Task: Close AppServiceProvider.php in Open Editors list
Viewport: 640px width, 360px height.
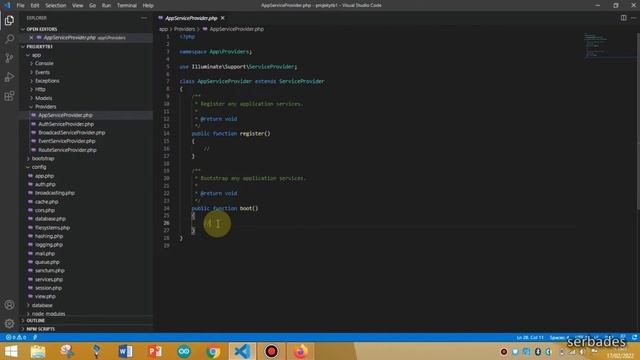Action: pyautogui.click(x=31, y=38)
